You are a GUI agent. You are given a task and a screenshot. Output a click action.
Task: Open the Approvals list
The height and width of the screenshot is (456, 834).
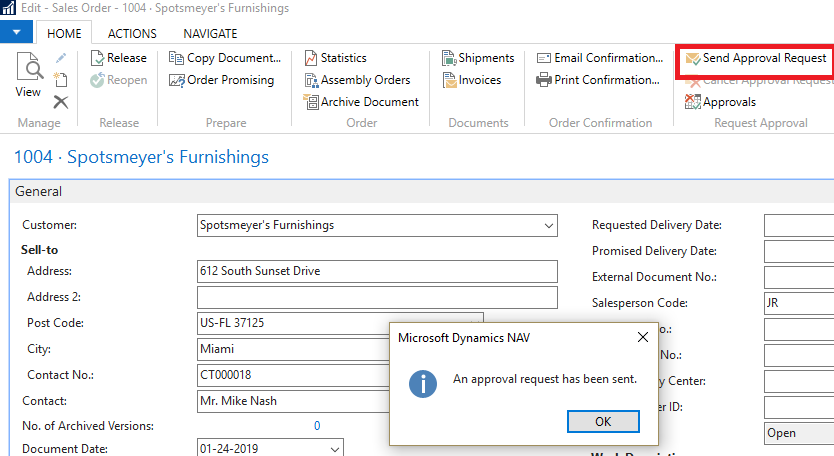coord(721,102)
